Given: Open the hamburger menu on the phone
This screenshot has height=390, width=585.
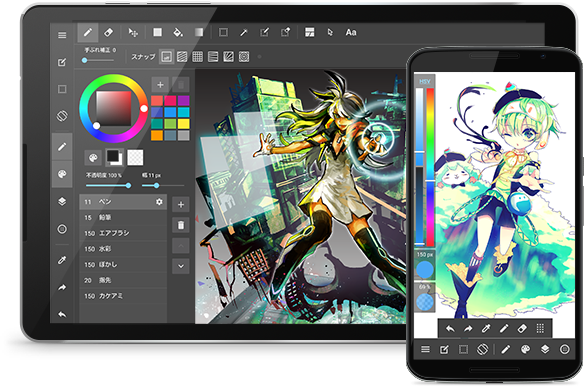Looking at the screenshot, I should point(425,349).
